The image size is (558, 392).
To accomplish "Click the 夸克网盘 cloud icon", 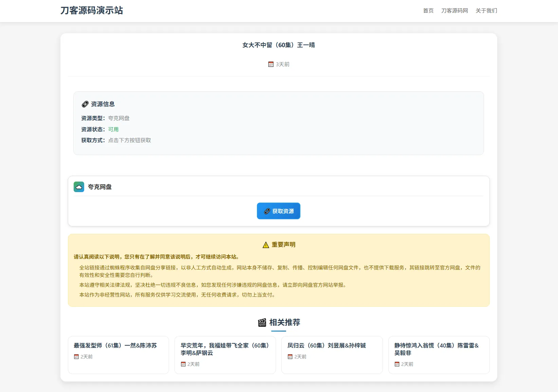I will click(x=79, y=187).
